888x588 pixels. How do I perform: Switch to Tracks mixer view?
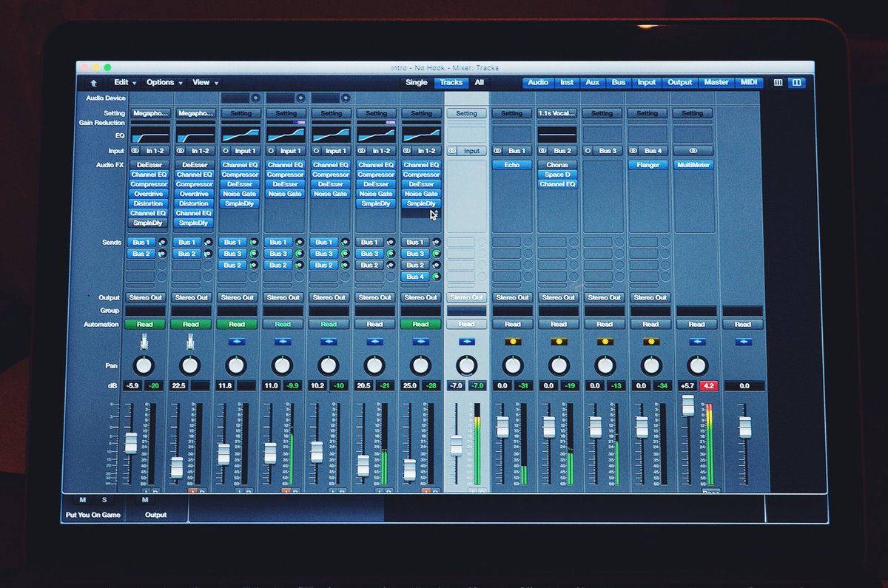click(x=451, y=83)
